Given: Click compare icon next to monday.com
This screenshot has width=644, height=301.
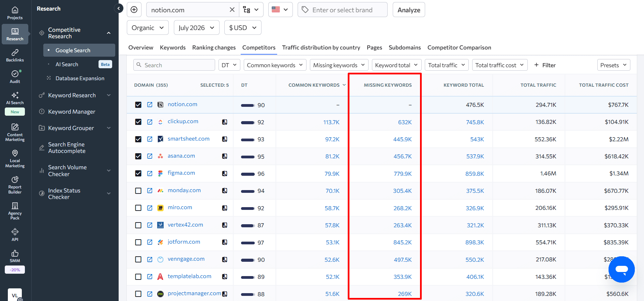Looking at the screenshot, I should (x=225, y=190).
